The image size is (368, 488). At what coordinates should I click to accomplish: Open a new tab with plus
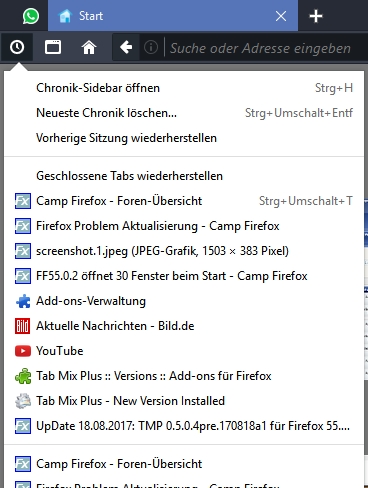pyautogui.click(x=316, y=16)
